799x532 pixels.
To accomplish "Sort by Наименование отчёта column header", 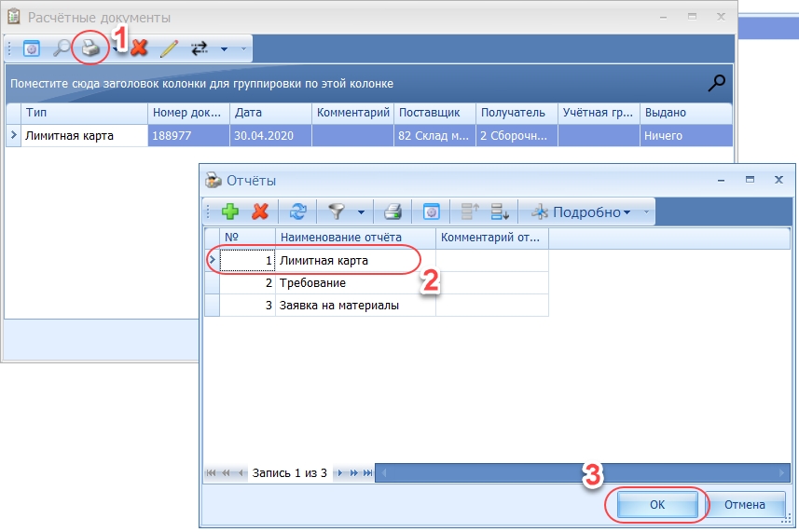I will (x=354, y=238).
